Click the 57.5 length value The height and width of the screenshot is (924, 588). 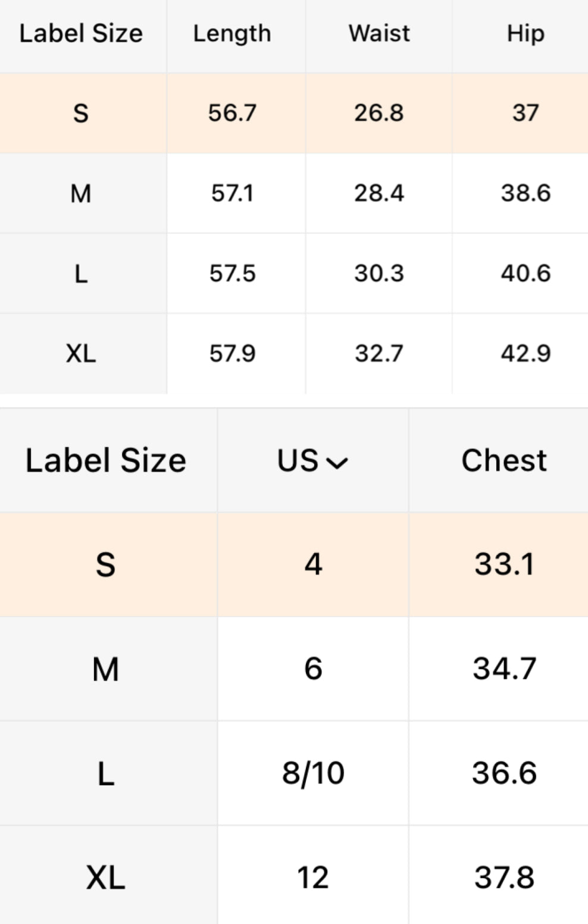tap(232, 273)
